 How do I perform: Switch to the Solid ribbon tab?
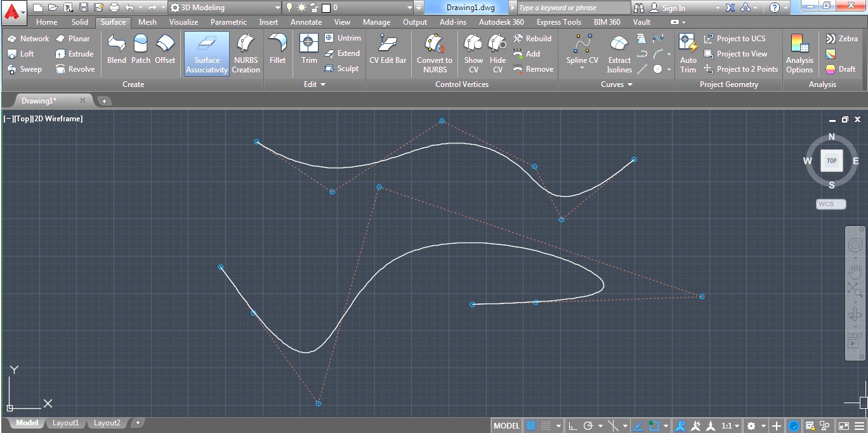pyautogui.click(x=80, y=22)
